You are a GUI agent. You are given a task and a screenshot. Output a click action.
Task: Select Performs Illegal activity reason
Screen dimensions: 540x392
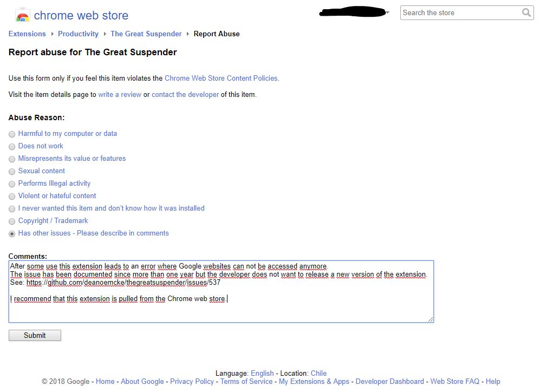point(12,184)
